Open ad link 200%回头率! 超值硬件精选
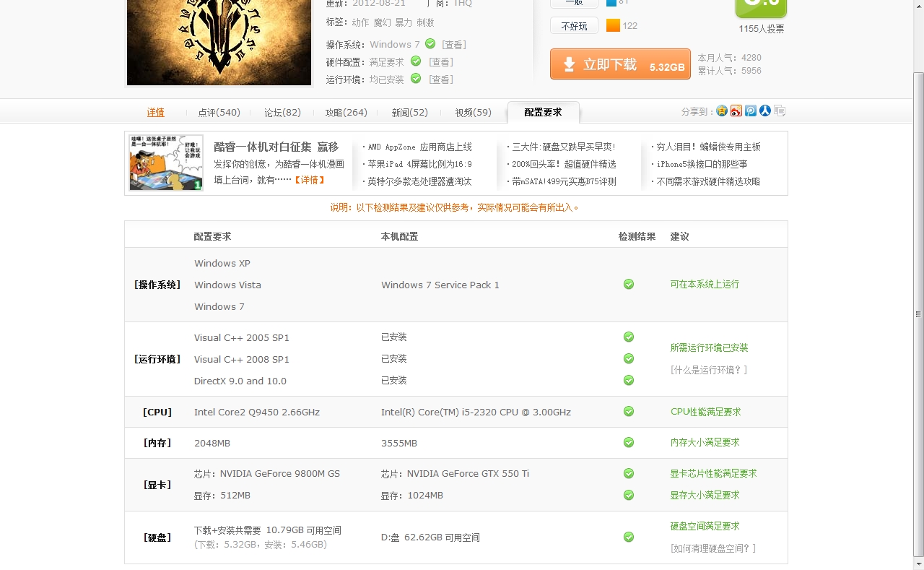 564,165
